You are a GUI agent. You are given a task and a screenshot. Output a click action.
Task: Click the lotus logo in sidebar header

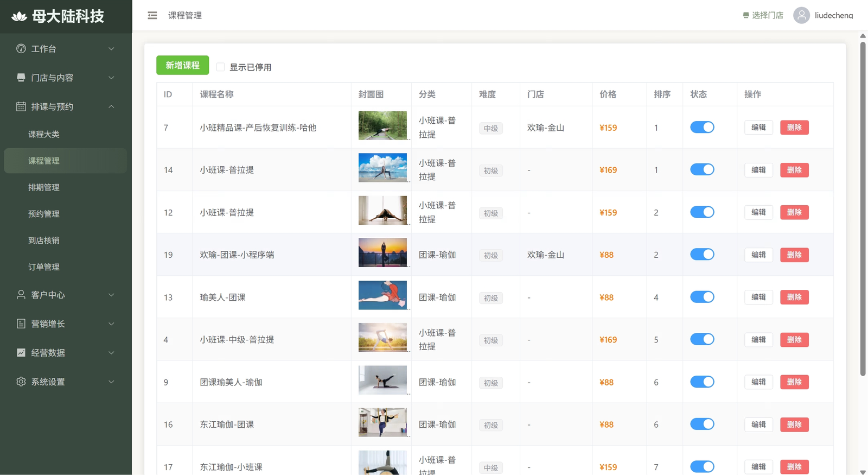(x=19, y=16)
